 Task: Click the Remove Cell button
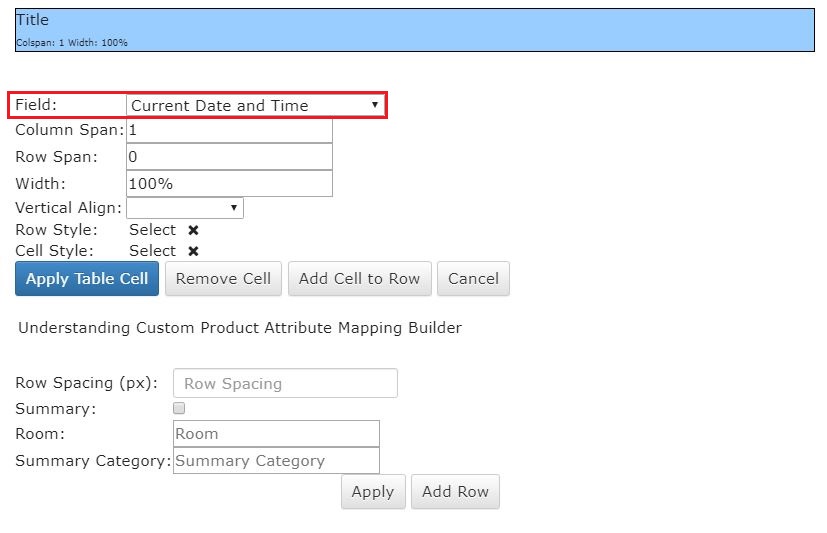223,278
